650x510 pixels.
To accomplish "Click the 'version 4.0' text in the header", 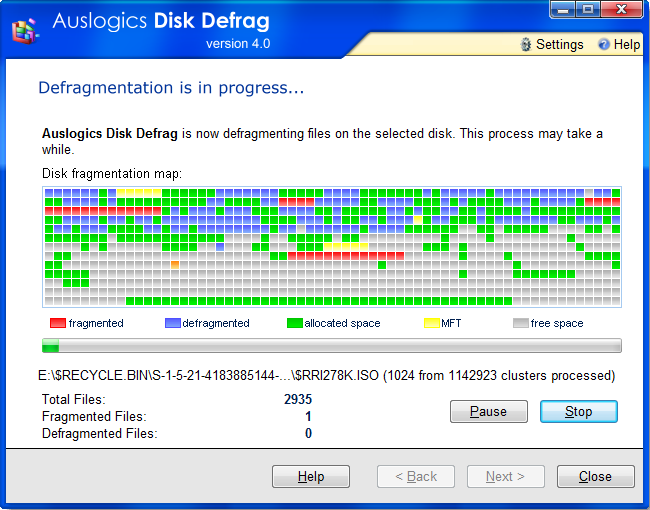I will tap(238, 44).
